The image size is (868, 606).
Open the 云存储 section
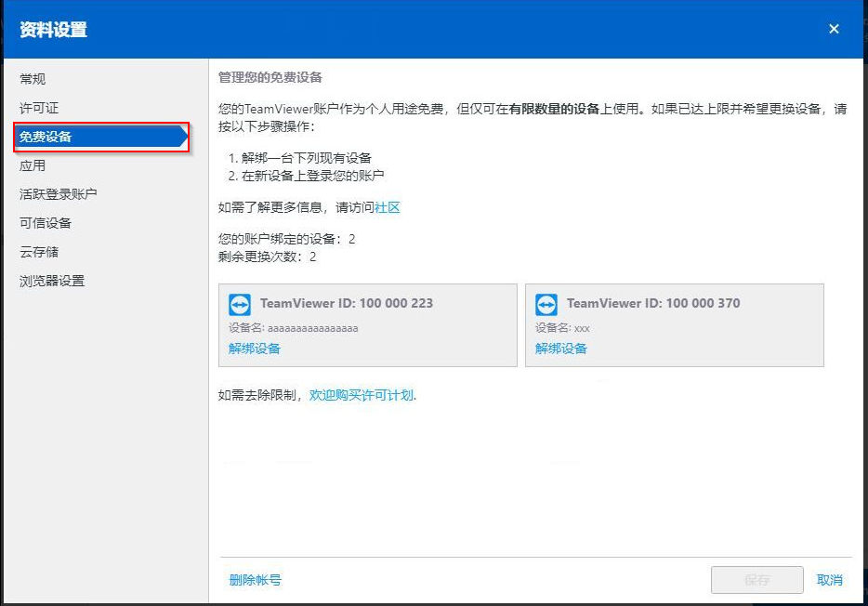(39, 252)
